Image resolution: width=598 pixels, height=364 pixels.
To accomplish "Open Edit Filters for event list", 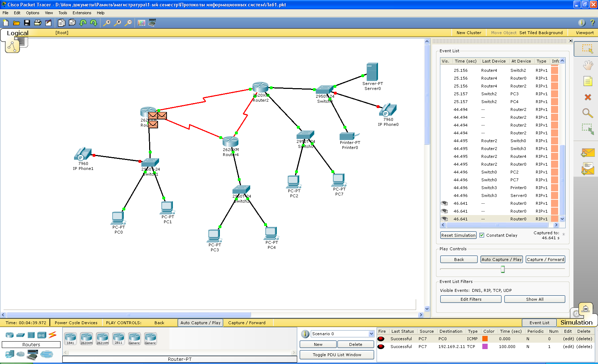I will coord(471,299).
